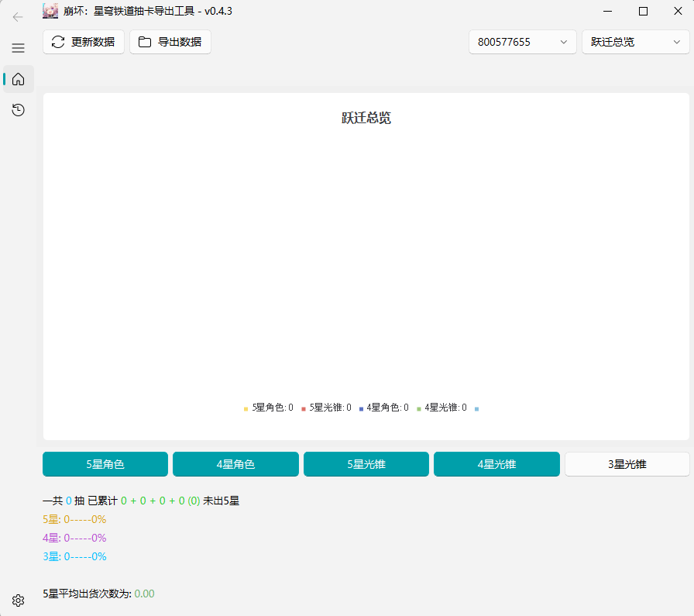Click the 跃迁总览 chart title
This screenshot has width=694, height=616.
tap(366, 117)
